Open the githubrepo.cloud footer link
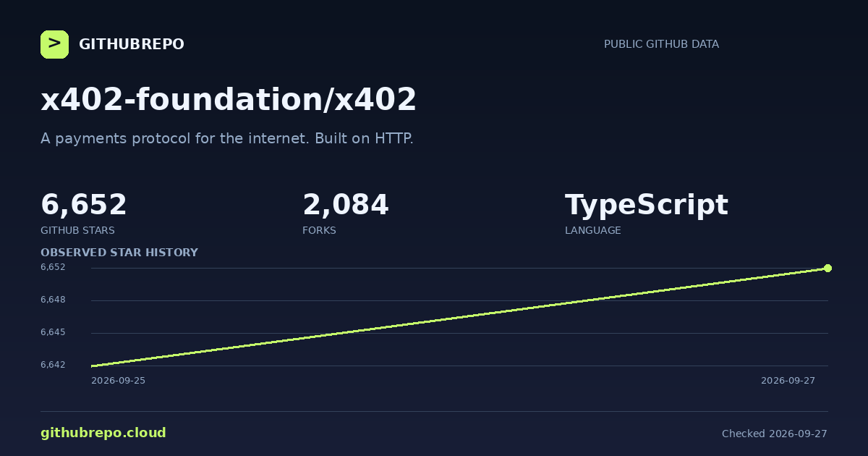This screenshot has width=868, height=456. point(103,433)
